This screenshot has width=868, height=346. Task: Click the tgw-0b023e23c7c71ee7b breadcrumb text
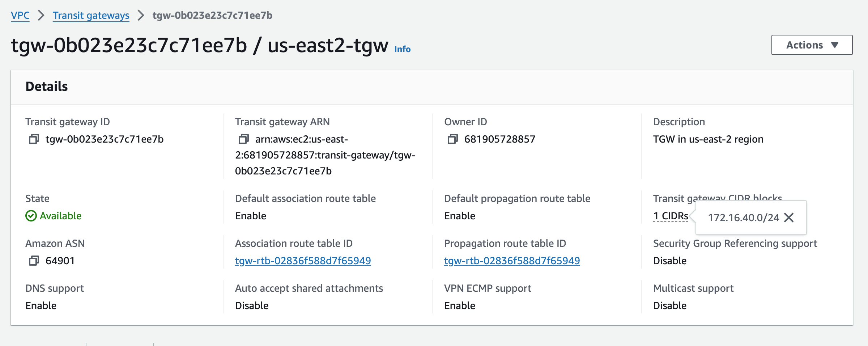click(x=212, y=16)
